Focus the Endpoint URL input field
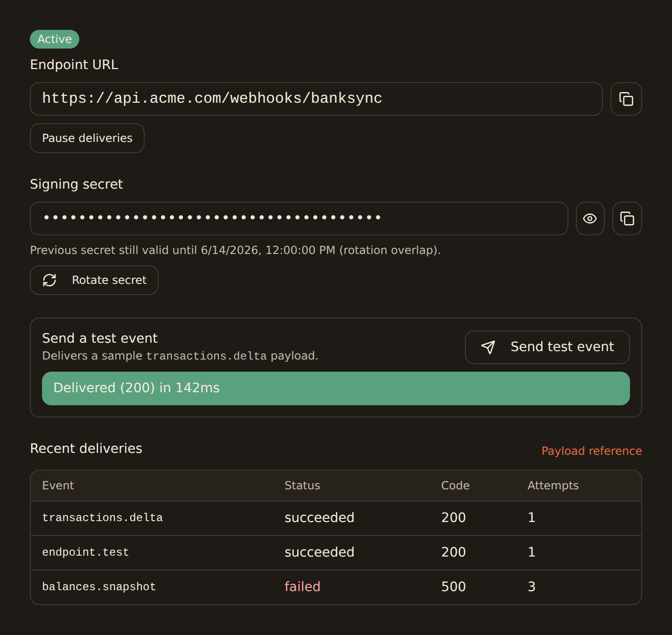 tap(316, 99)
